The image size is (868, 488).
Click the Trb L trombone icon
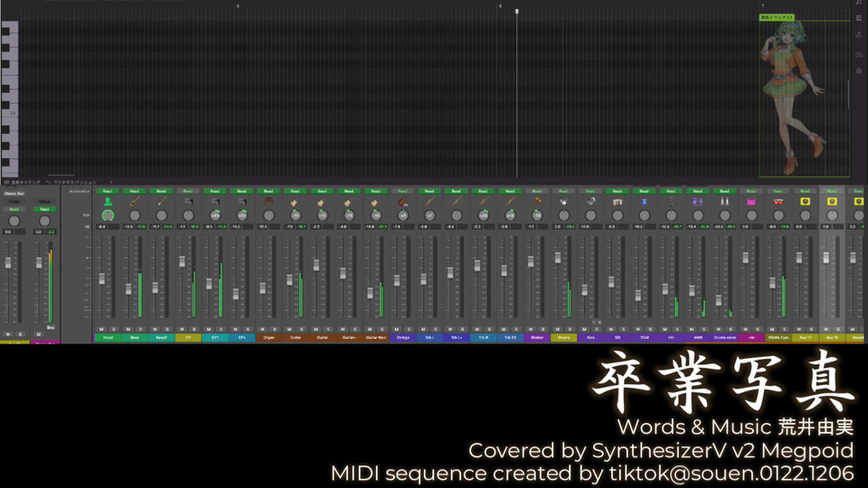click(429, 202)
